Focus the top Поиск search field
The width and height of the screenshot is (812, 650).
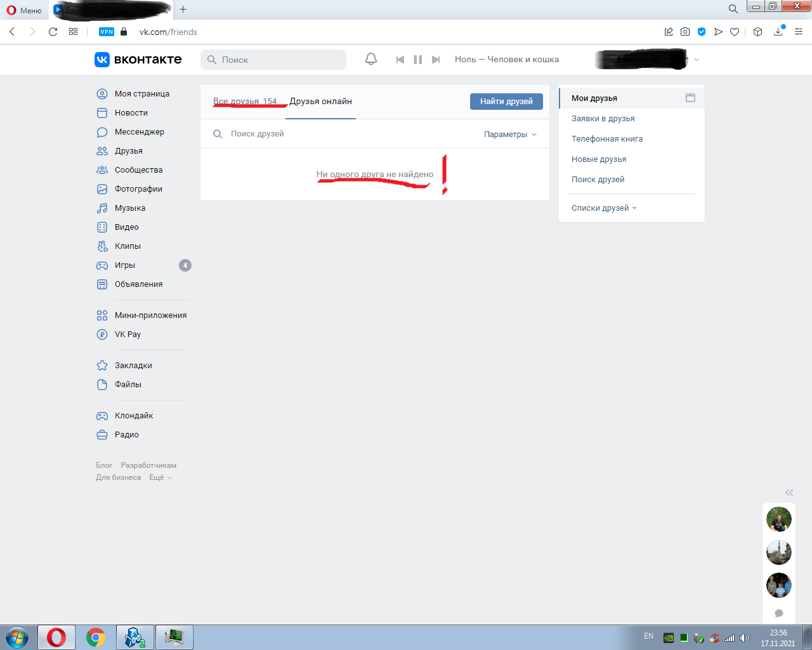tap(273, 60)
